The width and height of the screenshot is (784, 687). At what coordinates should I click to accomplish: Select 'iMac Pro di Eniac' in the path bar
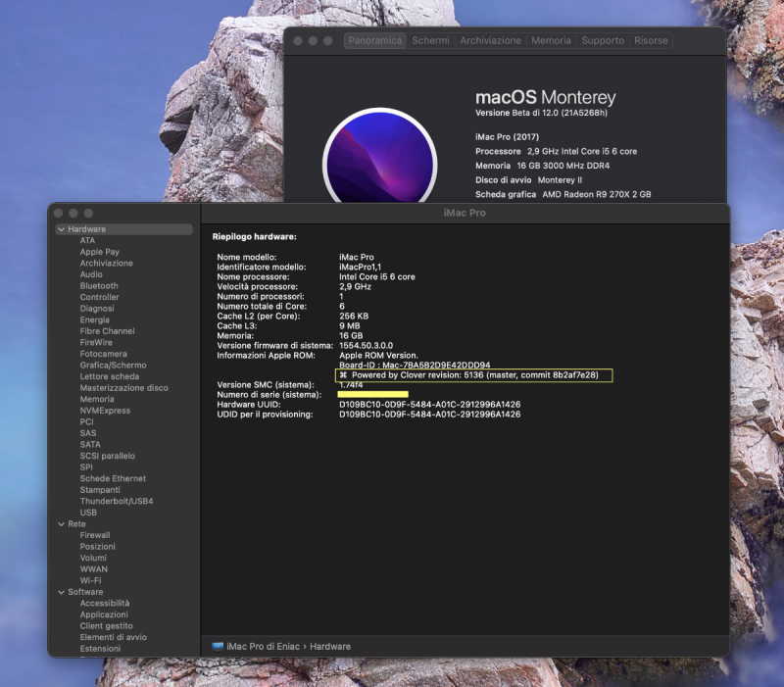[263, 647]
